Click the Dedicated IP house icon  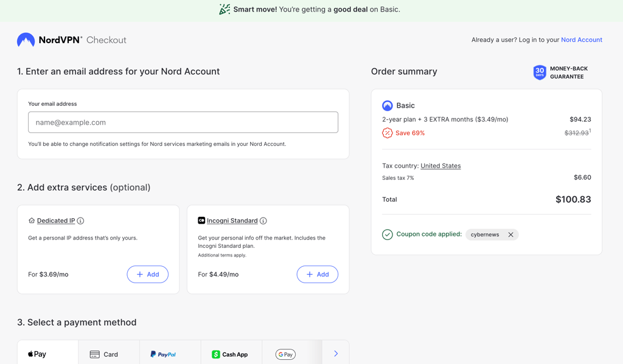click(32, 221)
